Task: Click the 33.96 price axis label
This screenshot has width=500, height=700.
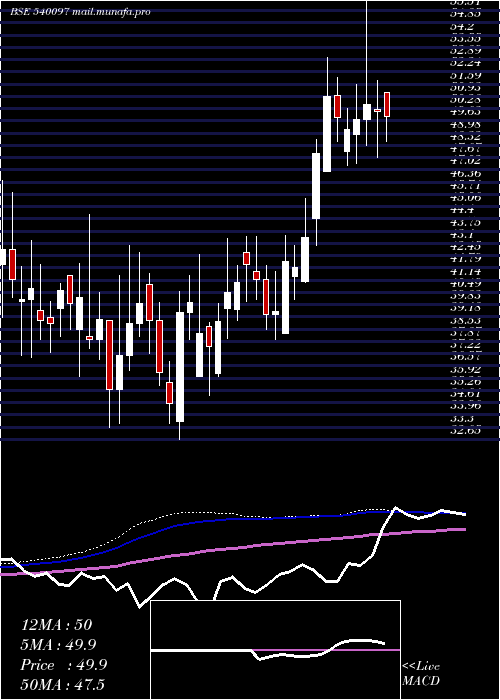Action: click(x=465, y=405)
